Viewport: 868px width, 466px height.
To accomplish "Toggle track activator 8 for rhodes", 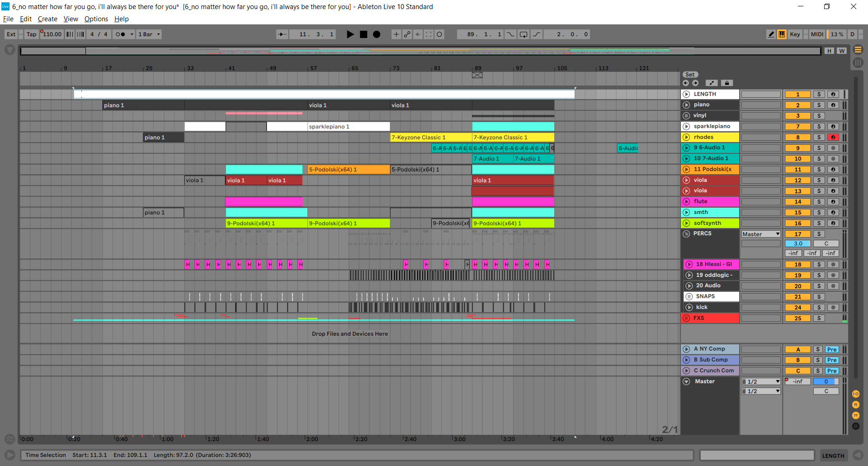I will (x=797, y=138).
